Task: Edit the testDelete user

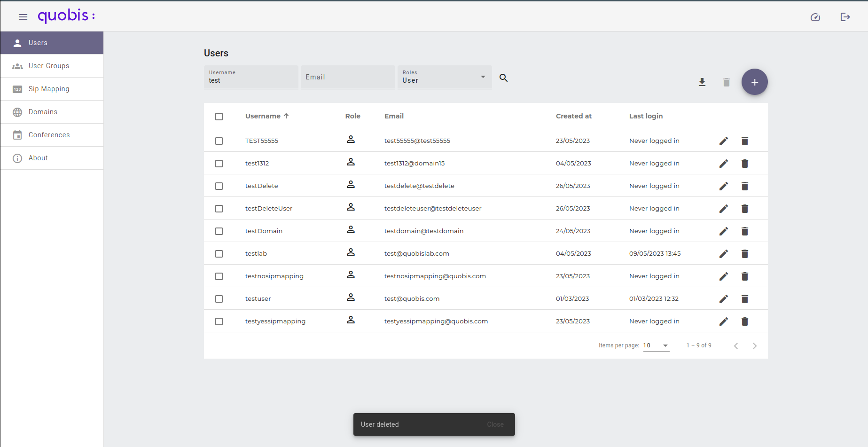Action: click(724, 186)
